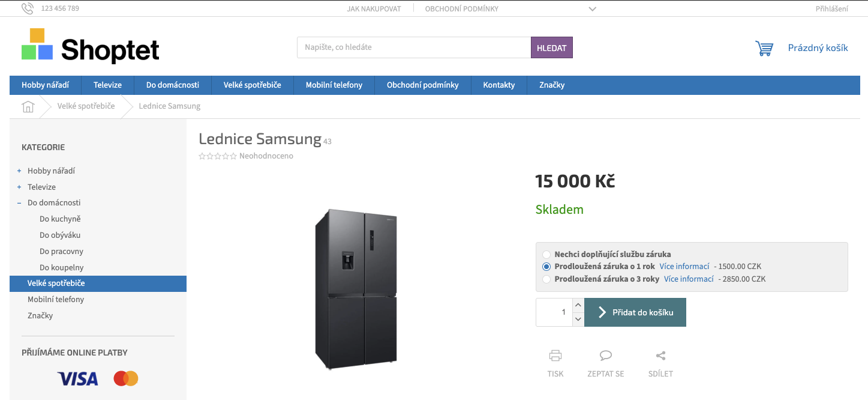The image size is (868, 400).
Task: Select extended warranty for 1 year
Action: 546,267
